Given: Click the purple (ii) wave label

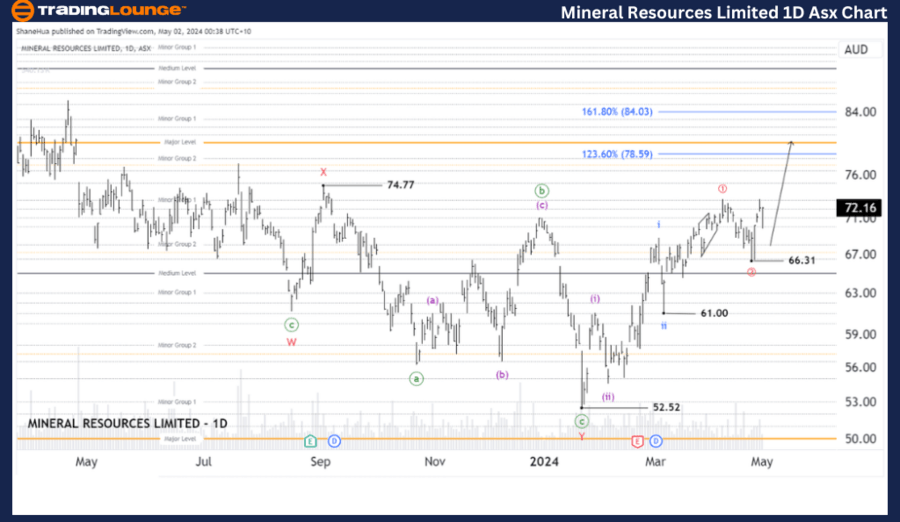Looking at the screenshot, I should [608, 396].
